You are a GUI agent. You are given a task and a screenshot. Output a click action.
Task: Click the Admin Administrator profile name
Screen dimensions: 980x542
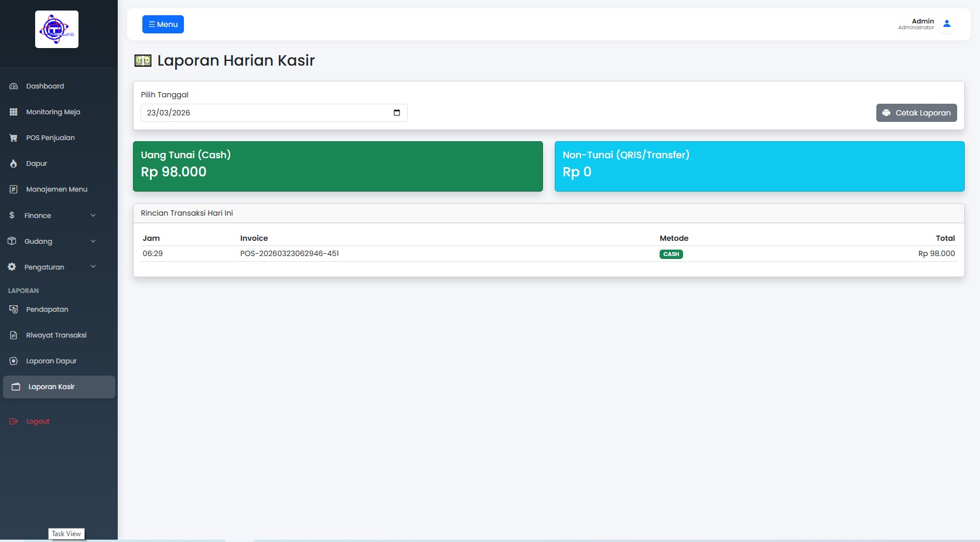(917, 24)
